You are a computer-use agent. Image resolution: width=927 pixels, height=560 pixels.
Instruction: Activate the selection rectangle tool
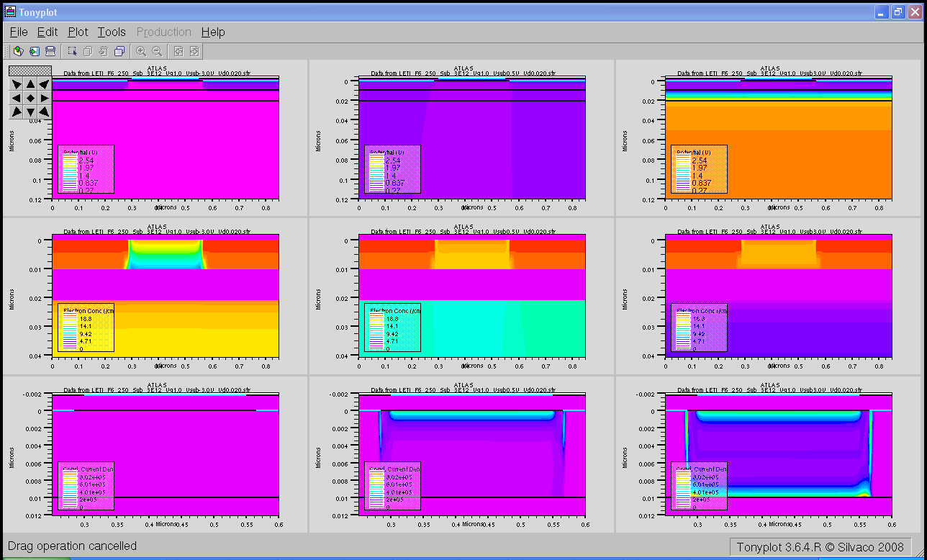pyautogui.click(x=72, y=51)
